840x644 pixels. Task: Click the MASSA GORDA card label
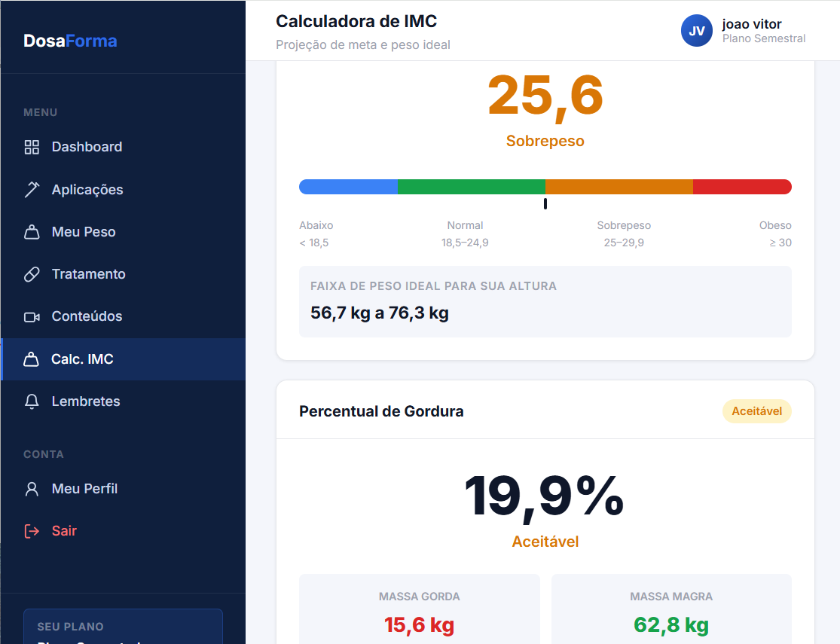[420, 597]
